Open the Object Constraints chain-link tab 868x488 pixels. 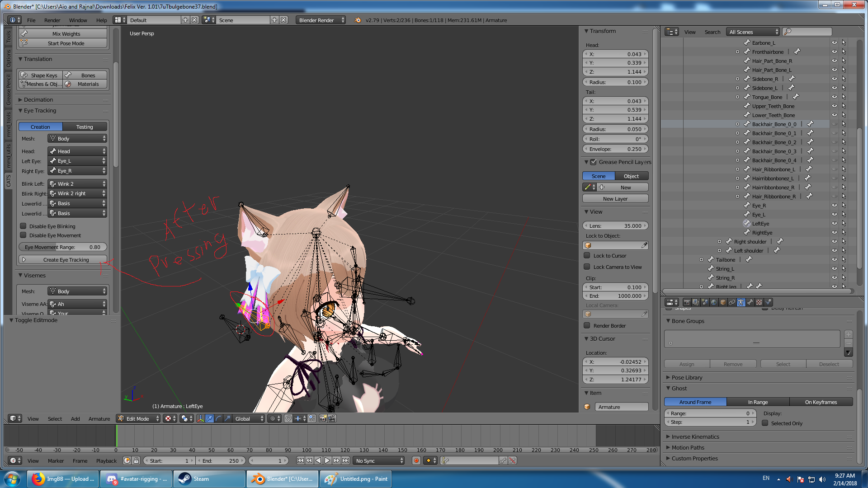pos(732,302)
